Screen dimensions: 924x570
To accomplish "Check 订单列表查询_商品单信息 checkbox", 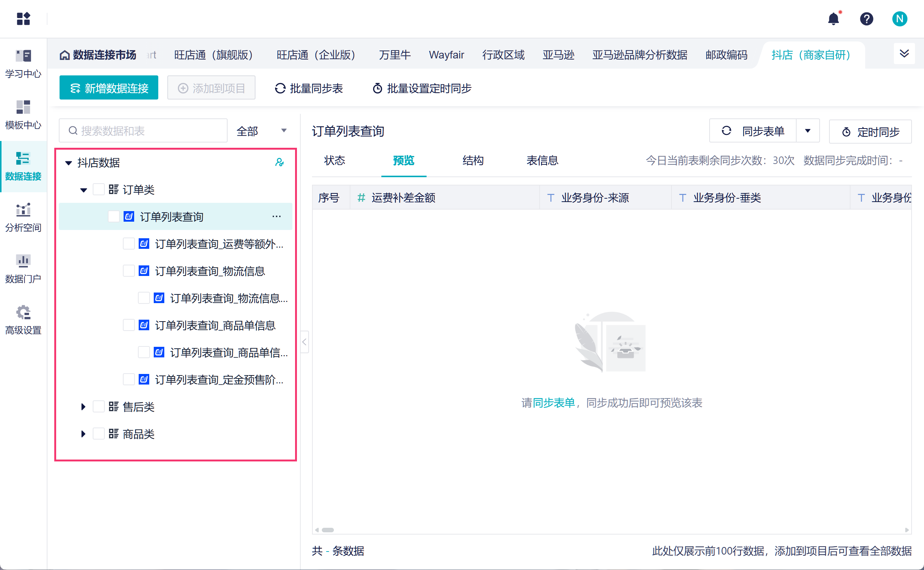I will coord(129,325).
